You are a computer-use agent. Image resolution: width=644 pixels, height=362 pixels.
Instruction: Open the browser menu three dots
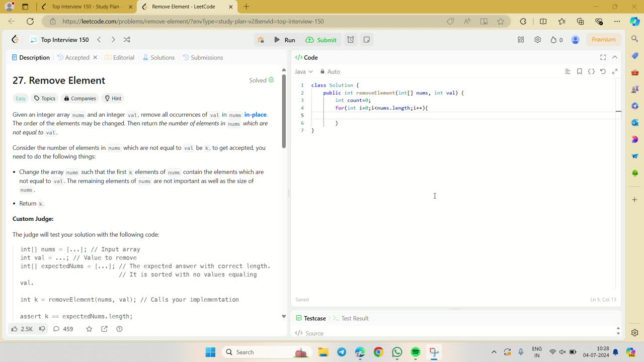[617, 21]
